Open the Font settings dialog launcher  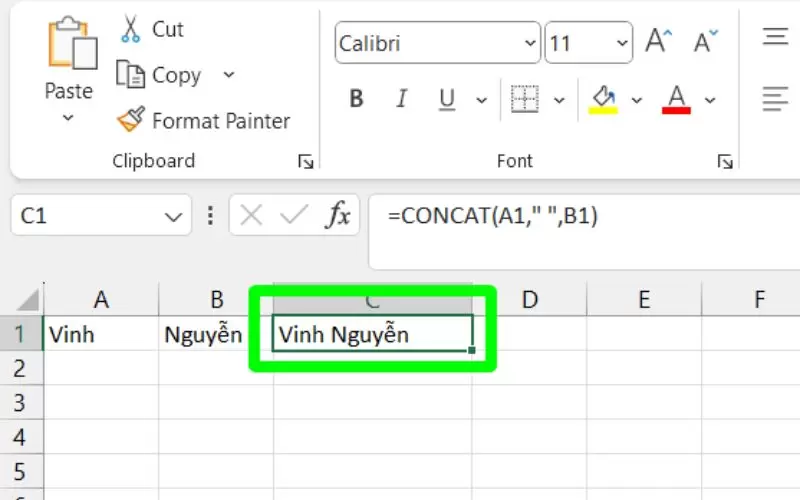click(x=725, y=162)
